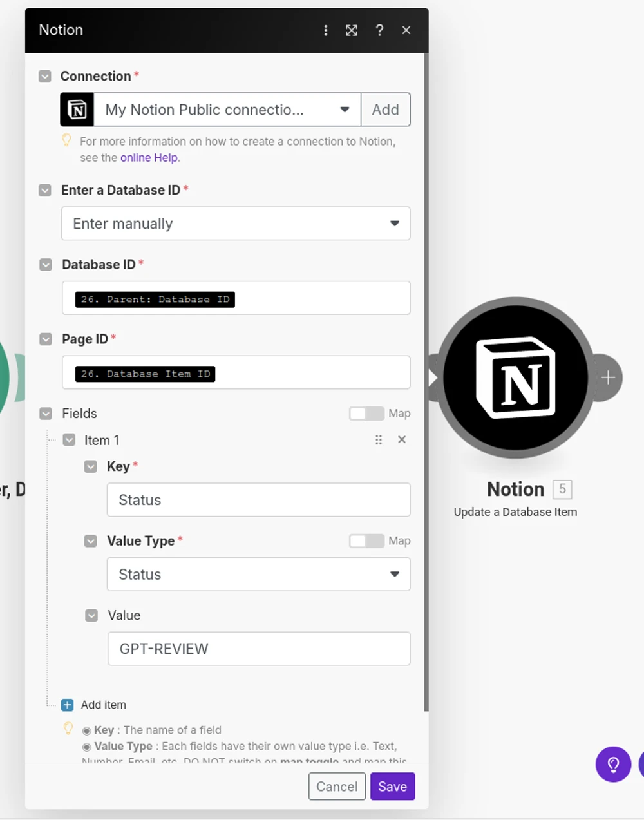Expand dialog with the fullscreen arrows icon
Image resolution: width=644 pixels, height=820 pixels.
point(352,30)
